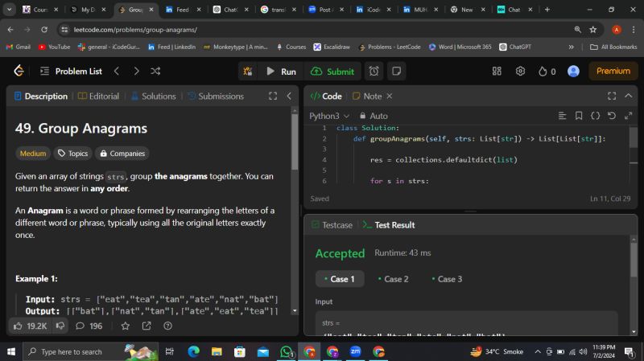Open LeetCode settings gear
The height and width of the screenshot is (361, 644).
pos(520,72)
